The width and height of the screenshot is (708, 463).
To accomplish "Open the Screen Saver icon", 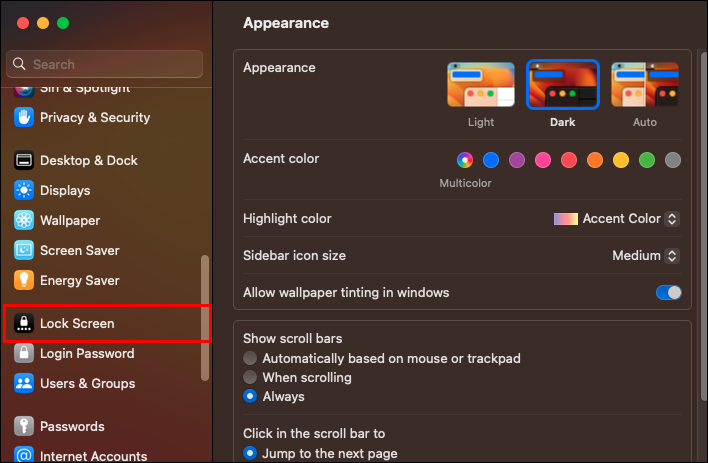I will click(x=24, y=250).
